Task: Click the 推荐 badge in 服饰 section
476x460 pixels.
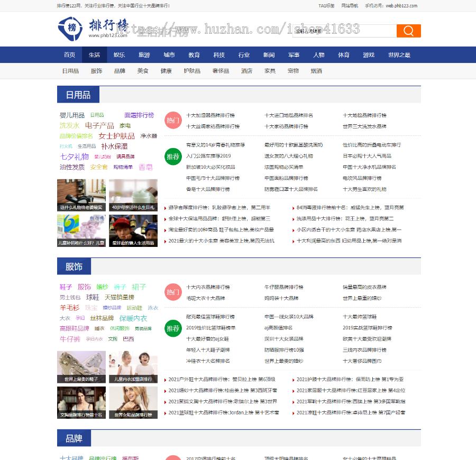Action: [x=173, y=328]
